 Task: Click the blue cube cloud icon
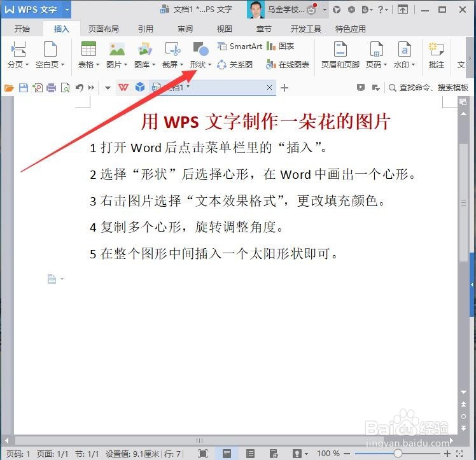139,87
